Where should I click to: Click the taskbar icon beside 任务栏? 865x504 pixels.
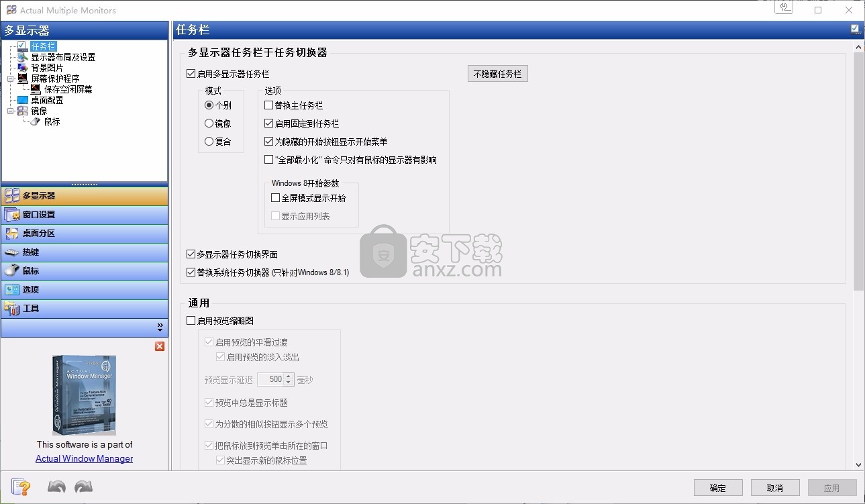23,46
